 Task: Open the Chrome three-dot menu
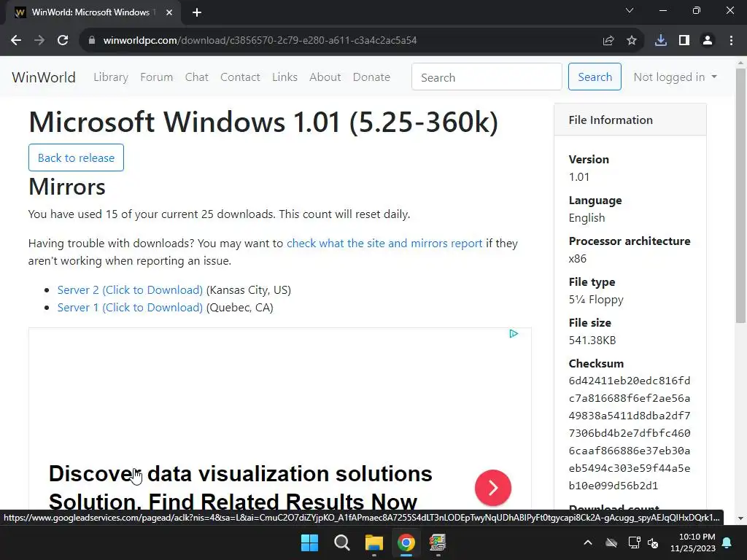pos(731,41)
